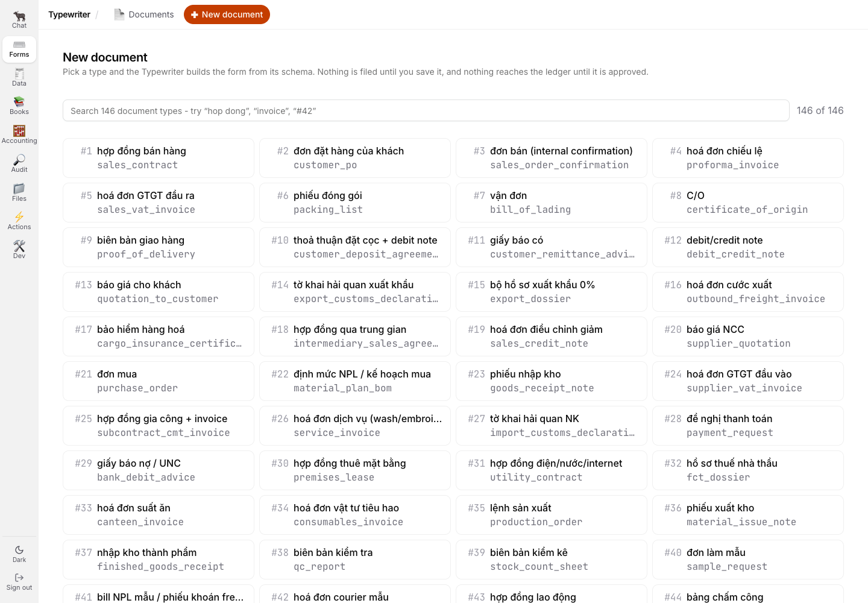Select #8 C/O certificate_of_origin card
The image size is (868, 603).
(x=748, y=203)
